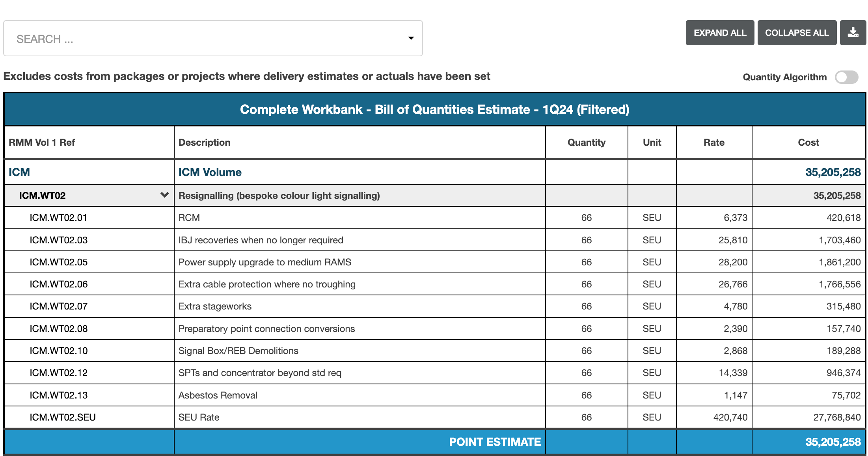Click the Rate column header
Screen dimensions: 868x456
pos(713,143)
